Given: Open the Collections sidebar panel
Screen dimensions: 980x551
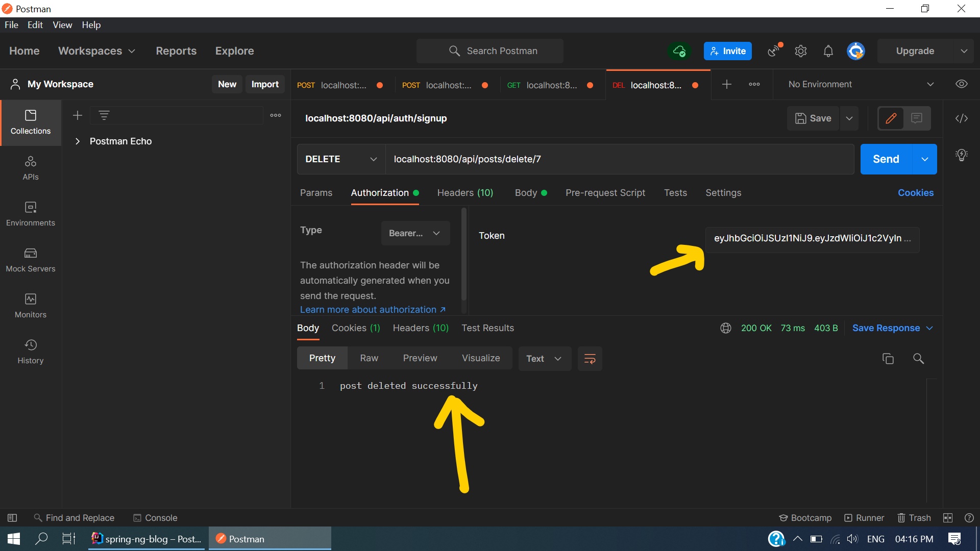Looking at the screenshot, I should click(31, 122).
